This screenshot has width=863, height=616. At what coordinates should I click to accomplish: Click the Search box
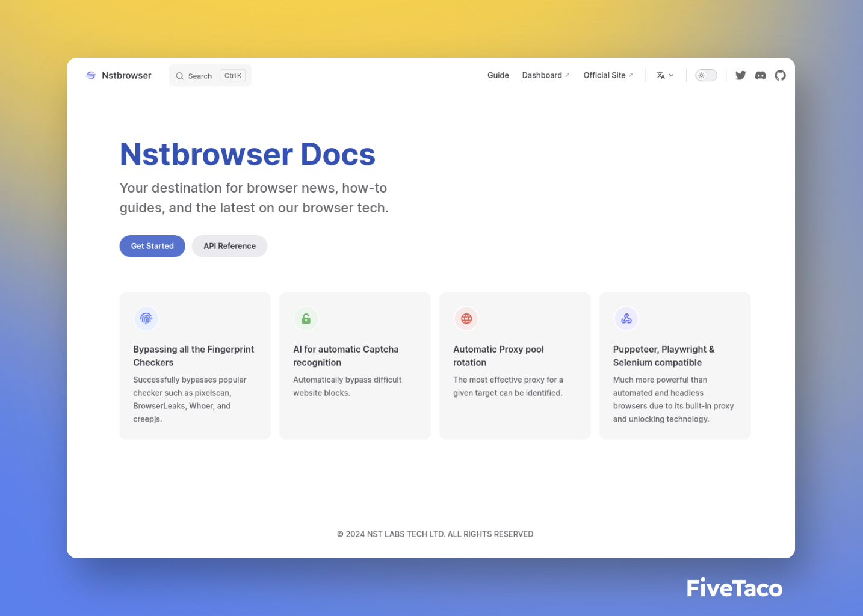pyautogui.click(x=210, y=76)
